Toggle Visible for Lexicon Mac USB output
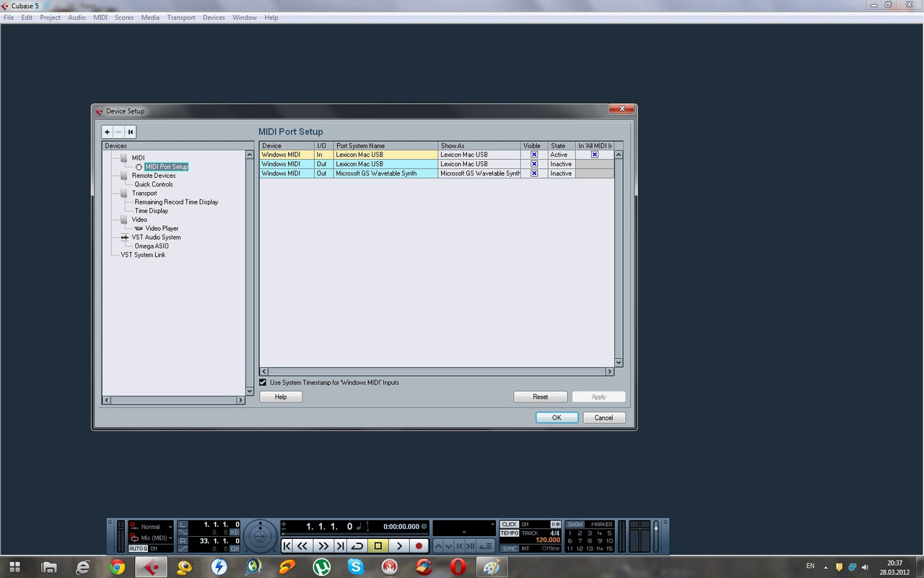The image size is (924, 578). [x=534, y=164]
